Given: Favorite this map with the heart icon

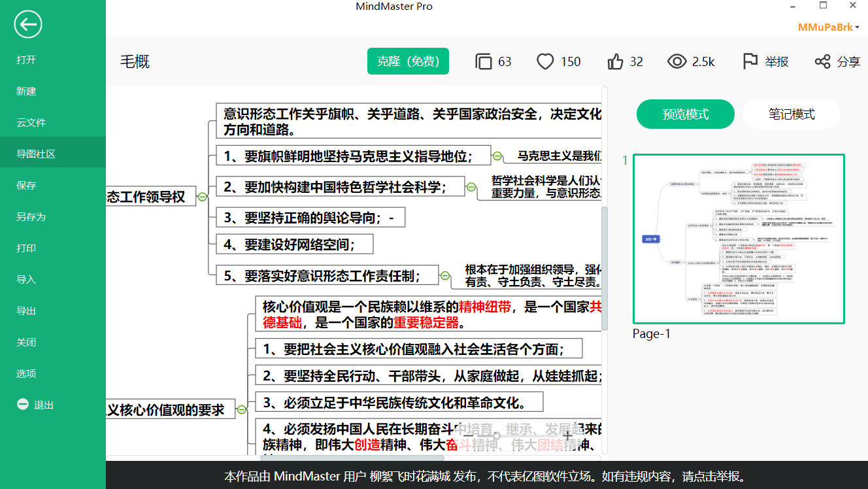Looking at the screenshot, I should pyautogui.click(x=545, y=61).
